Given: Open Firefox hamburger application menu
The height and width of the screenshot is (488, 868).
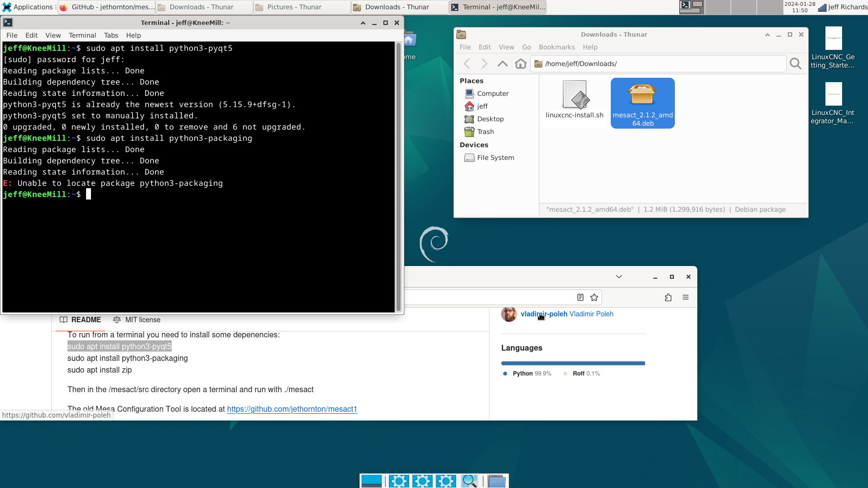Looking at the screenshot, I should click(x=686, y=297).
